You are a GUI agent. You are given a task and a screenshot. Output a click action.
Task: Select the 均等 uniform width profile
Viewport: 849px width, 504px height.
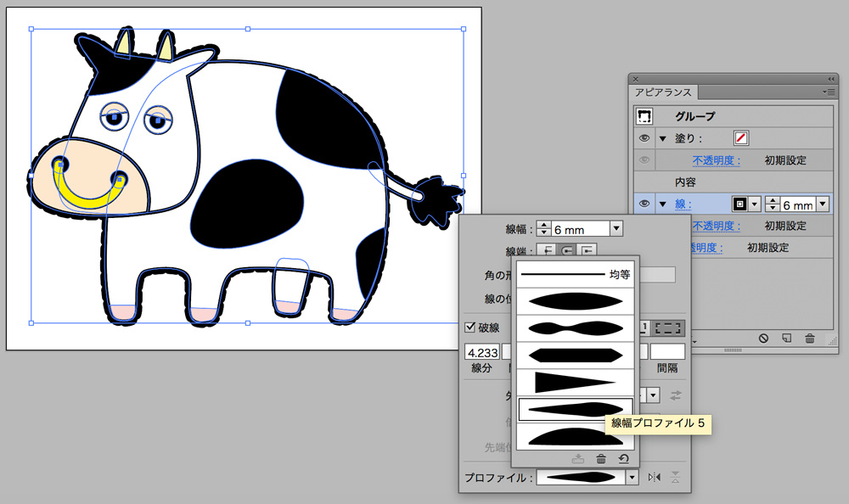576,274
